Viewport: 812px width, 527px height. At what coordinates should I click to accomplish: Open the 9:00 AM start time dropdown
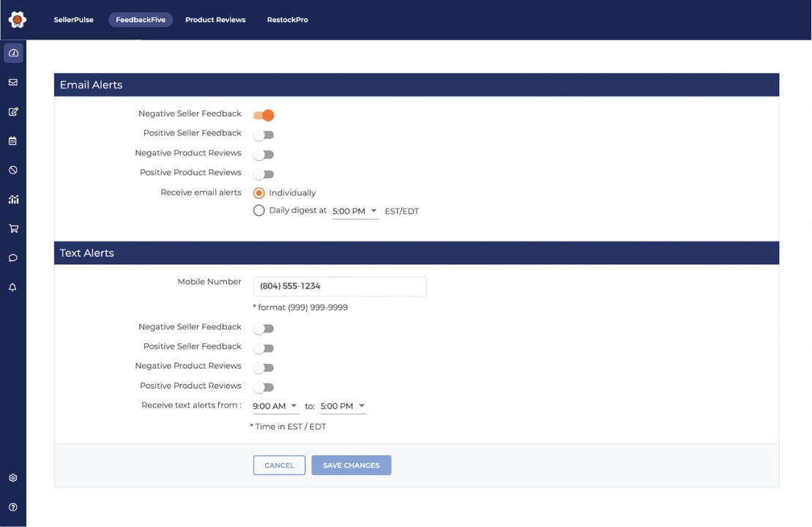275,406
